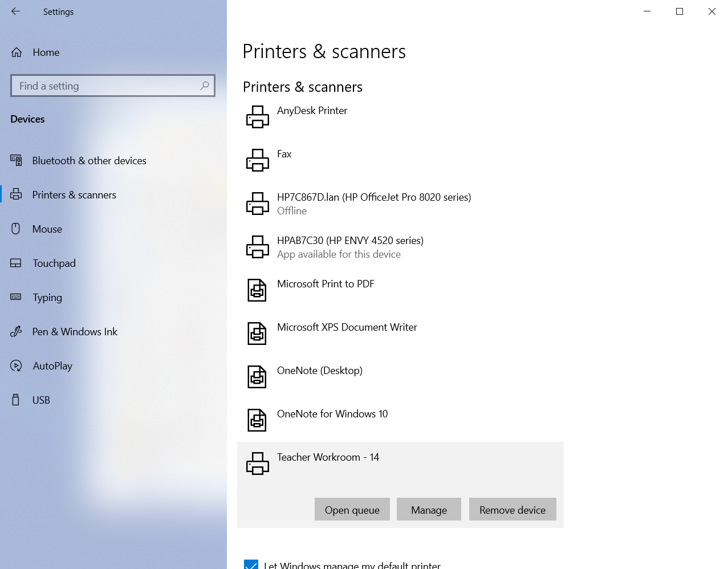Open Bluetooth & other devices page

(90, 161)
